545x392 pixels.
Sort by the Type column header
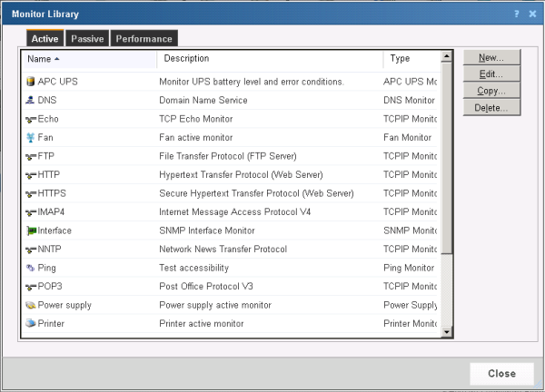tap(412, 59)
